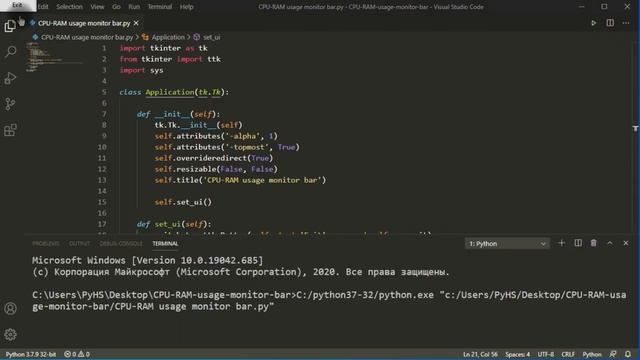The image size is (640, 360).
Task: Click the Application class breadcrumb
Action: tap(168, 37)
